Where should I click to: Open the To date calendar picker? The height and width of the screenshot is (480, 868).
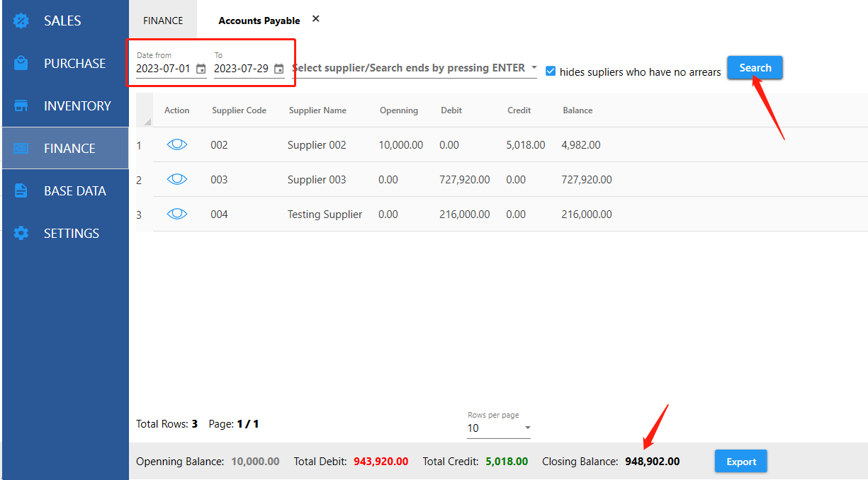pos(279,69)
